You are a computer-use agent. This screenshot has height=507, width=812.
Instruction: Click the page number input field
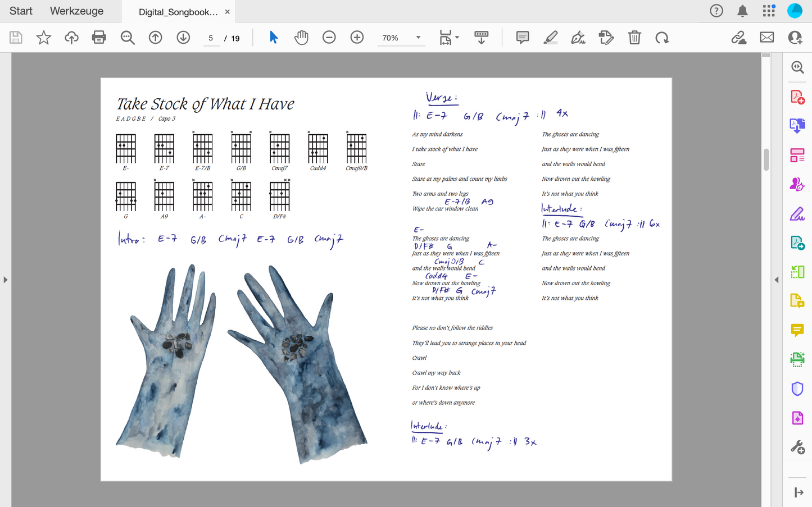tap(211, 38)
